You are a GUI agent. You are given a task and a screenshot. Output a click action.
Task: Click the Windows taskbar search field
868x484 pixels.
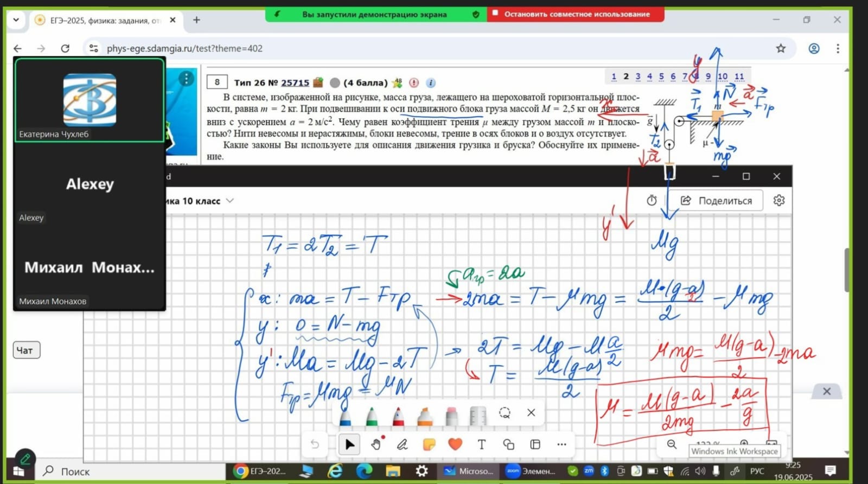[x=130, y=472]
